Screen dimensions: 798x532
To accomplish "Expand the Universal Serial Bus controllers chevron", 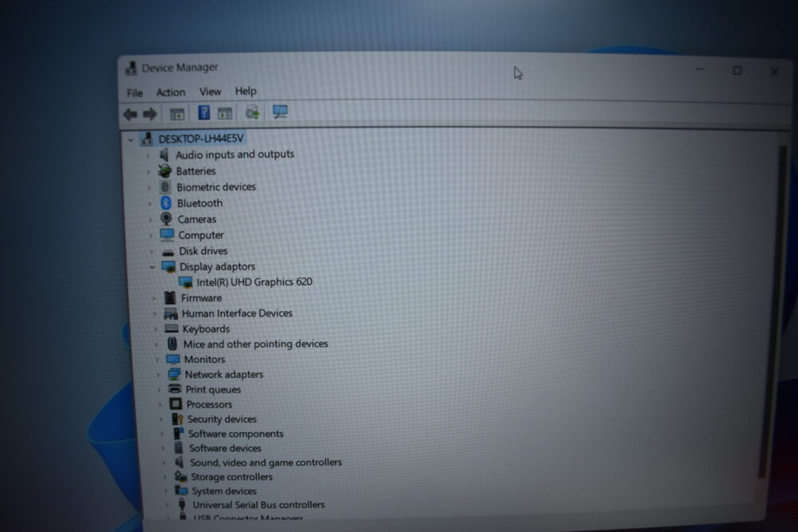I will tap(167, 505).
